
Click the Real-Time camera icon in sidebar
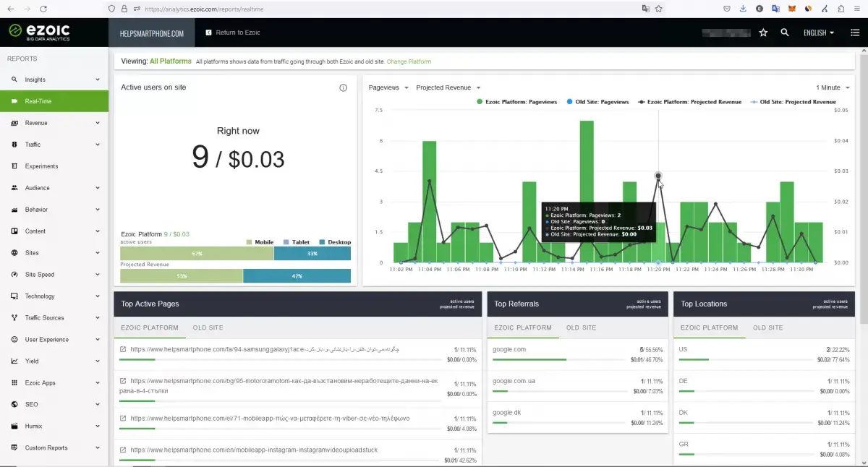[14, 101]
